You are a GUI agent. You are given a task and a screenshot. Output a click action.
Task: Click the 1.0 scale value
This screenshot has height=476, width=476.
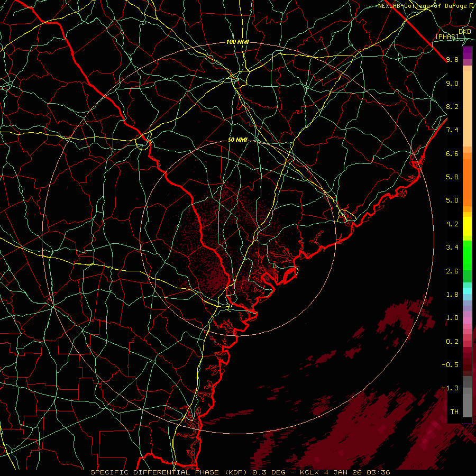pos(452,318)
